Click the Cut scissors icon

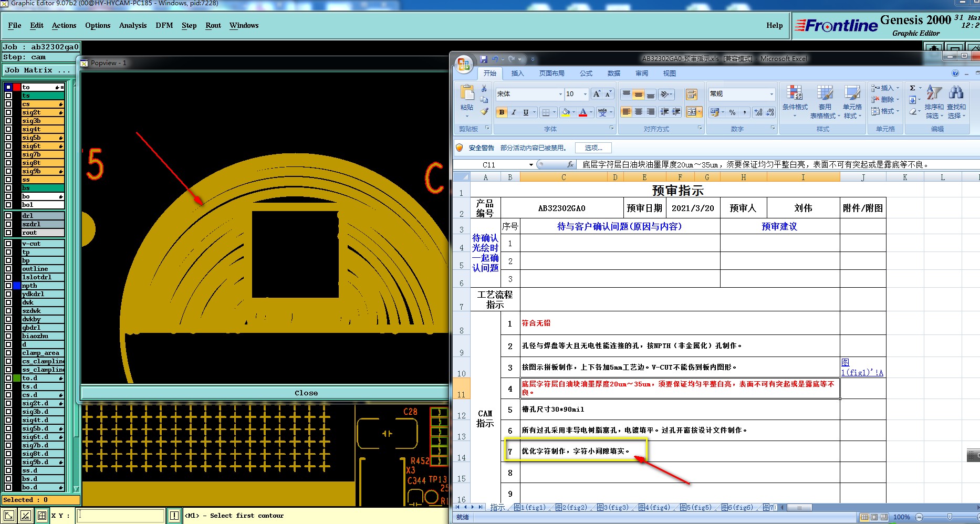(484, 88)
